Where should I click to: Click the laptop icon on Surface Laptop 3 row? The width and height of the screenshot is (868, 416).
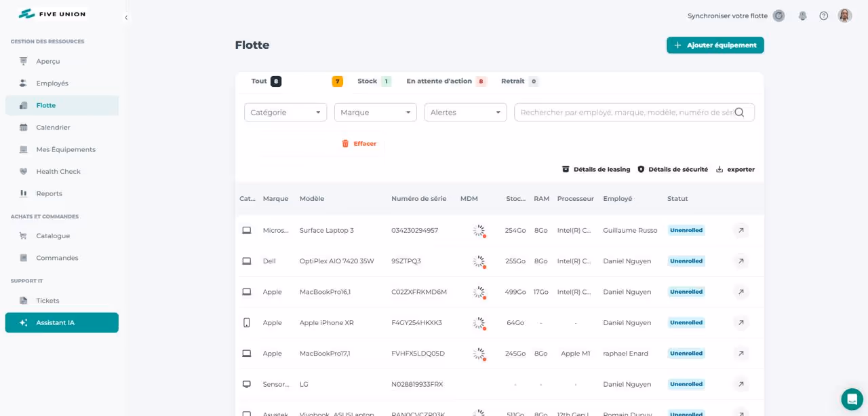coord(247,231)
